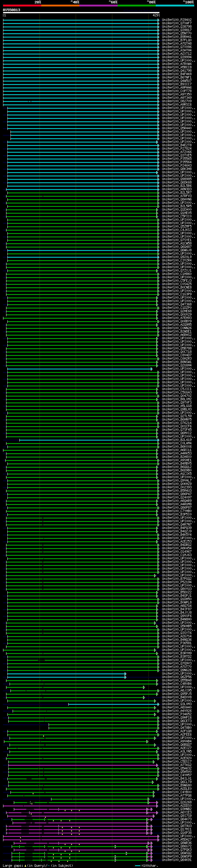The image size is (197, 868).
Task: Select alignment label UniRef100_A6YIE3
Action: click(177, 812)
